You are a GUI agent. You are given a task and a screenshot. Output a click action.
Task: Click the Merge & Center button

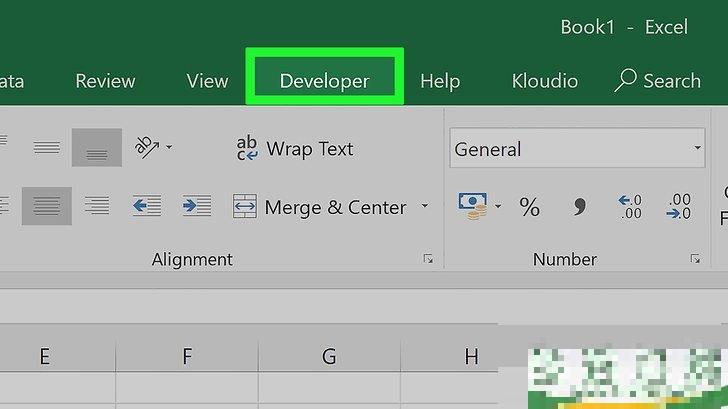pyautogui.click(x=320, y=207)
